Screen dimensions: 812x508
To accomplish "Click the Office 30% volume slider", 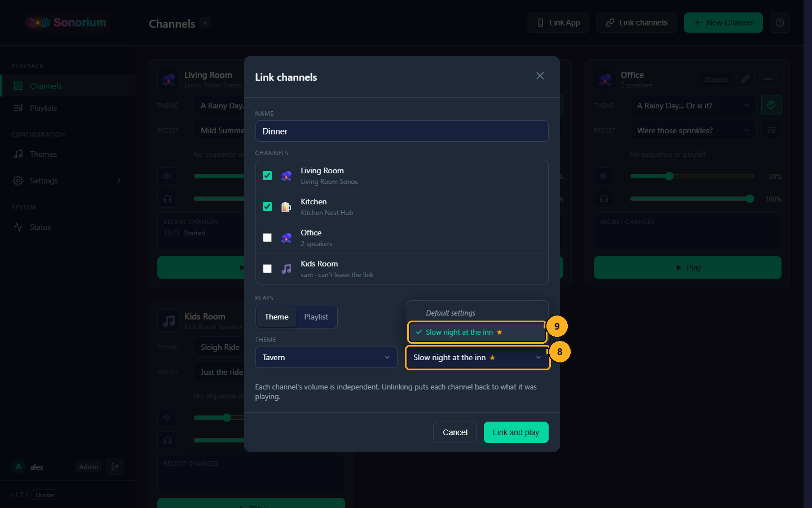I will [692, 176].
